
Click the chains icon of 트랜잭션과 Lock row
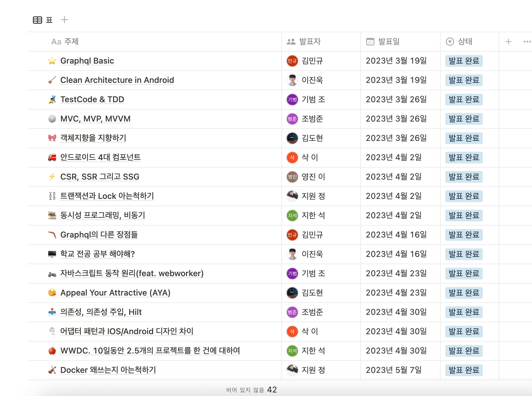pyautogui.click(x=52, y=196)
